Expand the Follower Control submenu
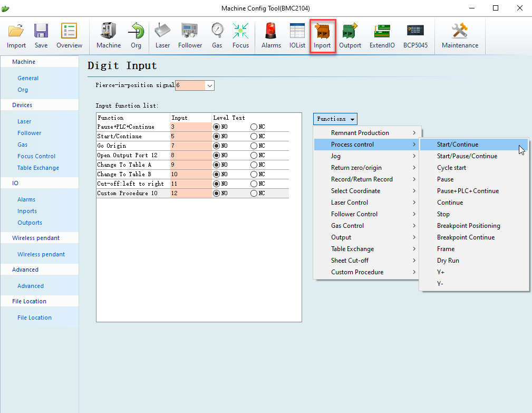 click(x=367, y=214)
